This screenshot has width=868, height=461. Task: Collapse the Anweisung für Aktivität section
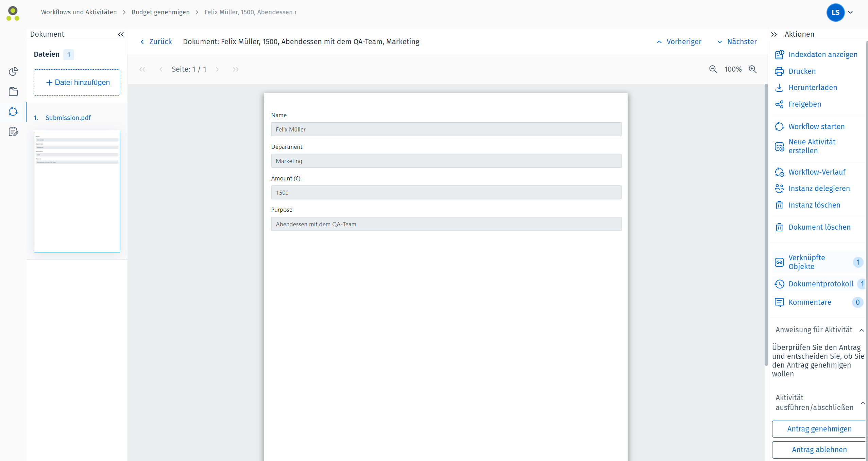tap(862, 330)
